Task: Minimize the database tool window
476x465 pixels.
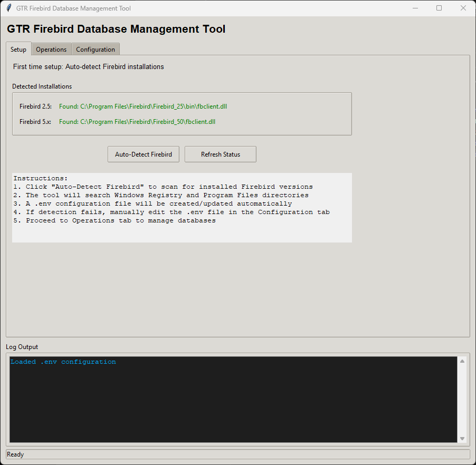Action: pos(415,8)
